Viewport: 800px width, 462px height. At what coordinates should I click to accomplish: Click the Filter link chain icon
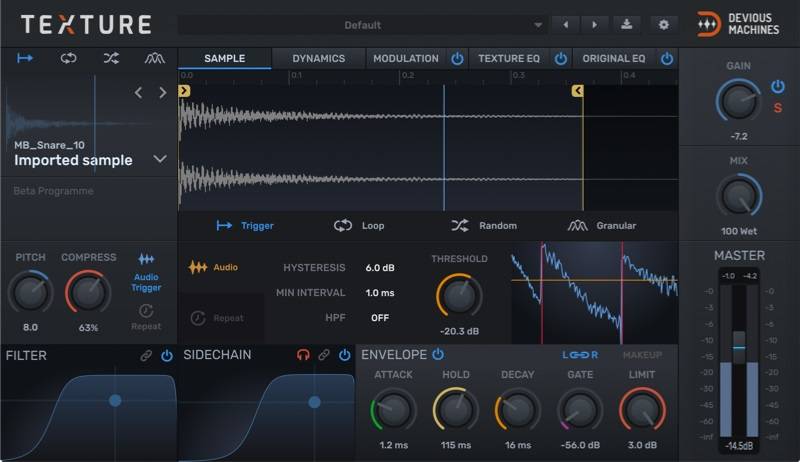click(x=146, y=355)
